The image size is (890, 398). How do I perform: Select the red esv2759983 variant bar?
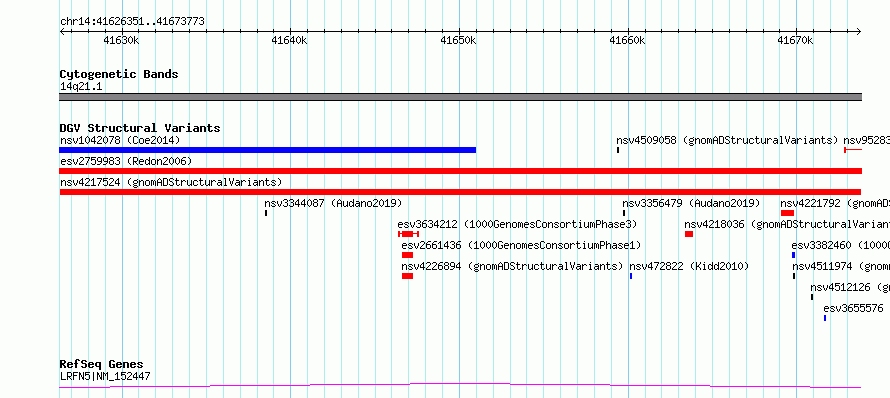coord(460,171)
